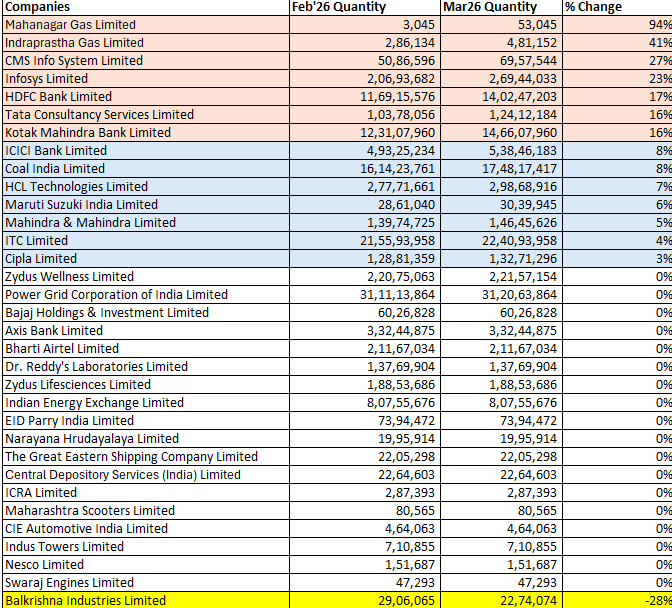The image size is (672, 608).
Task: Select Mar quantity 22,74,074 cell
Action: pyautogui.click(x=501, y=600)
